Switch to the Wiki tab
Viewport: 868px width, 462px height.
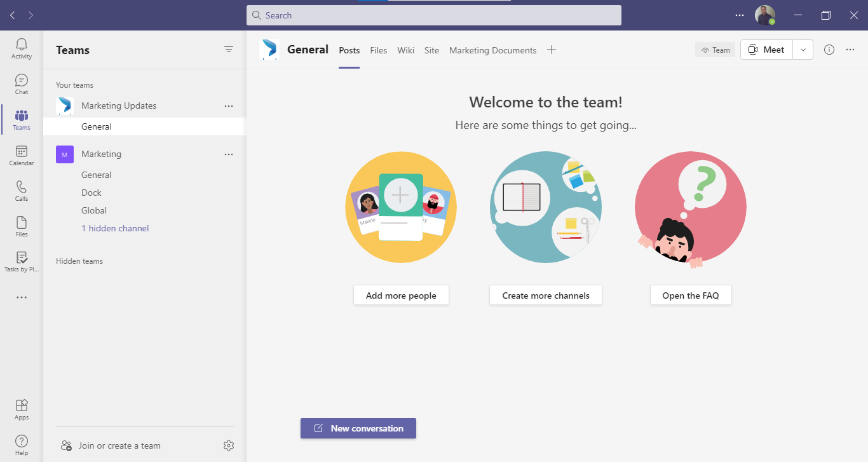point(405,50)
